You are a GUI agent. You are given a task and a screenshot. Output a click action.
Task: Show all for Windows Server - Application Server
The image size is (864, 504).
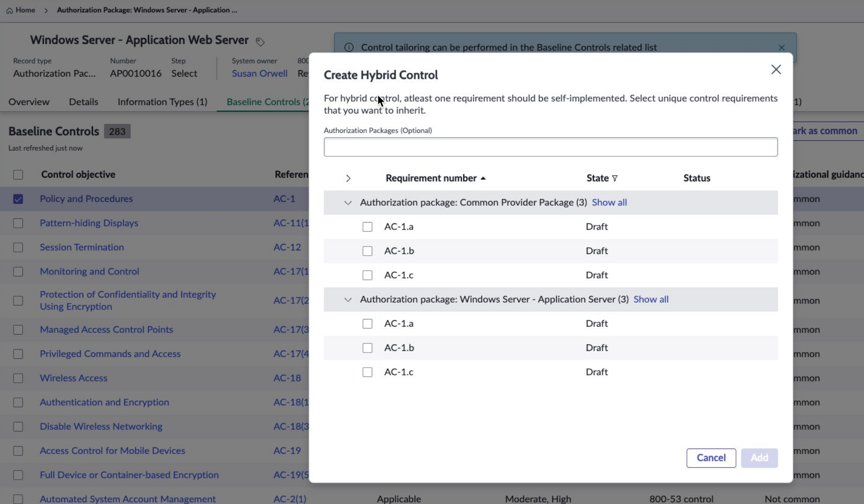pyautogui.click(x=651, y=299)
